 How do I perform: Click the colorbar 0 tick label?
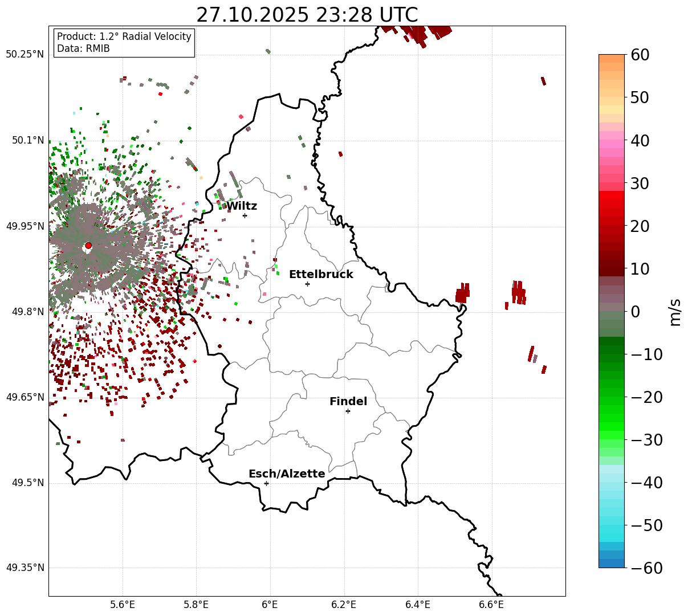tap(635, 312)
